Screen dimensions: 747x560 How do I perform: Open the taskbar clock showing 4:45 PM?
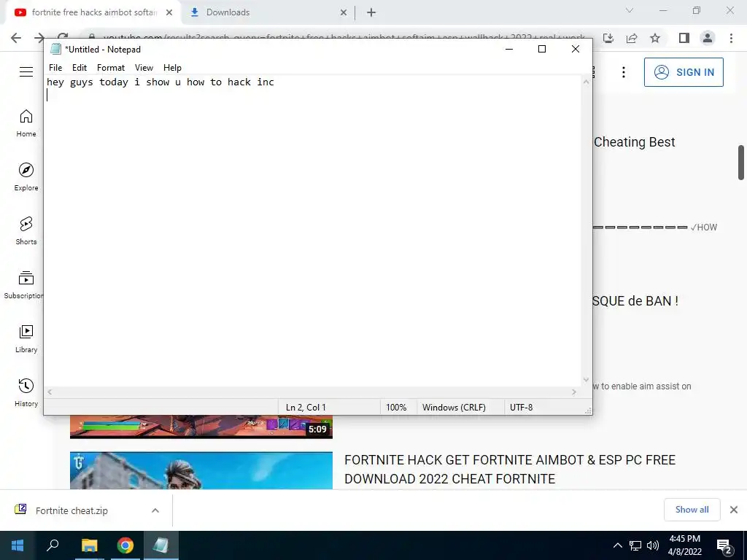pos(684,545)
